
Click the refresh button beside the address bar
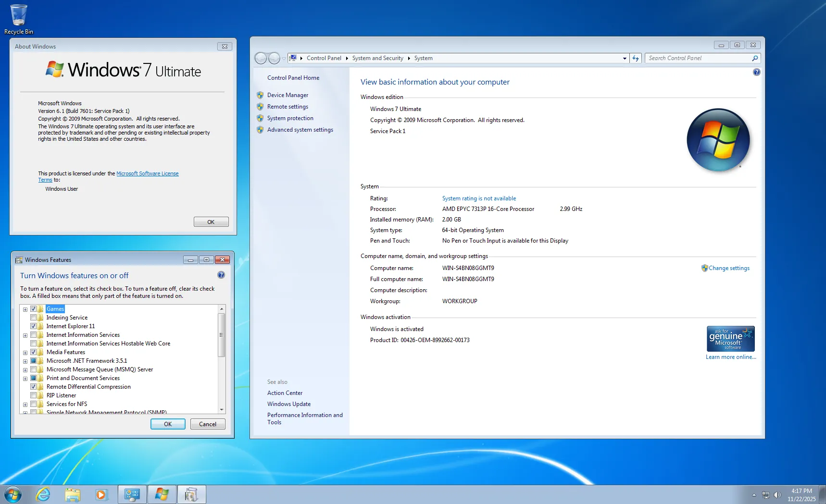coord(636,58)
